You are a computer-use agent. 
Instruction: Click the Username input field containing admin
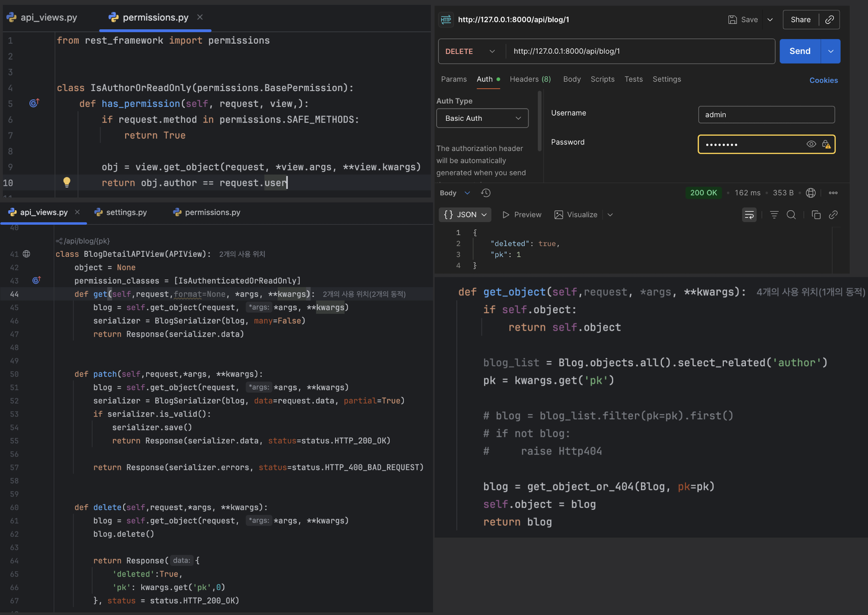tap(766, 115)
